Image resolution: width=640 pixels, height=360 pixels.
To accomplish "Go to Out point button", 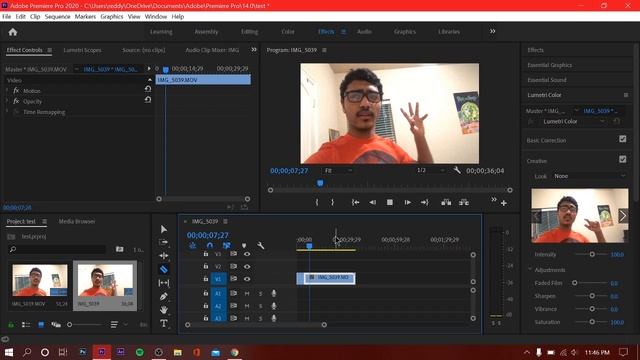I will (x=424, y=202).
